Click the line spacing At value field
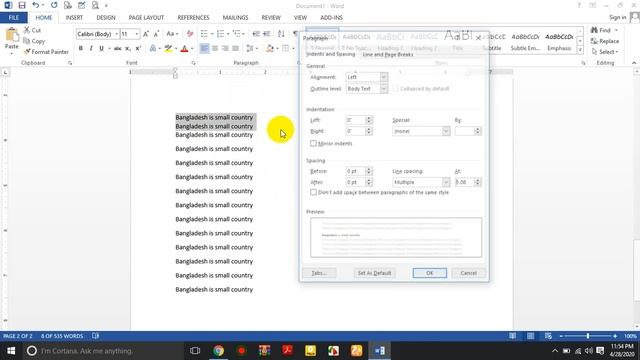Viewport: 640px width, 360px height. pos(464,182)
